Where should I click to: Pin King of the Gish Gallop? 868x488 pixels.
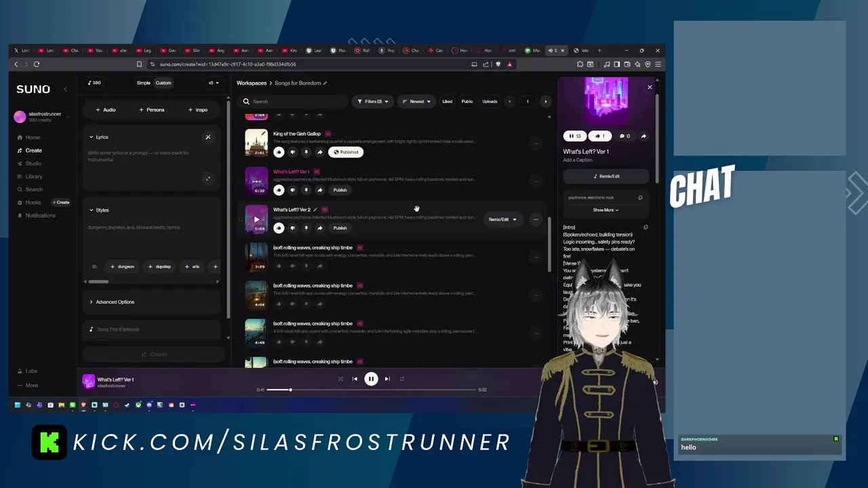click(306, 152)
